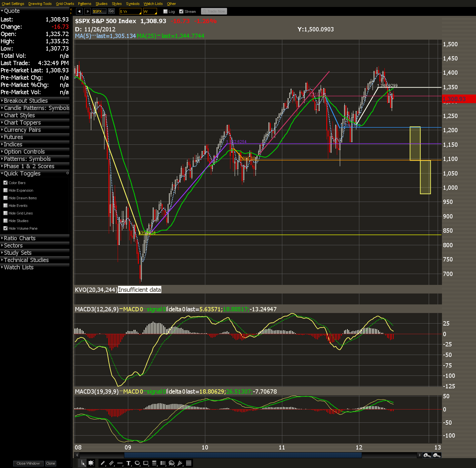
Task: Uncheck the Color Bars checkbox
Action: [5, 183]
